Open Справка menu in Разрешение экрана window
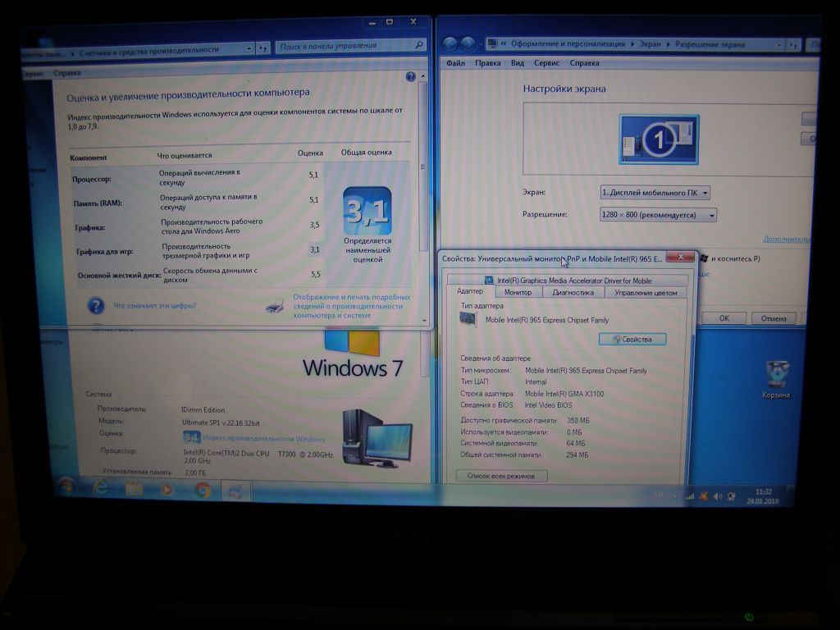840x630 pixels. (584, 63)
